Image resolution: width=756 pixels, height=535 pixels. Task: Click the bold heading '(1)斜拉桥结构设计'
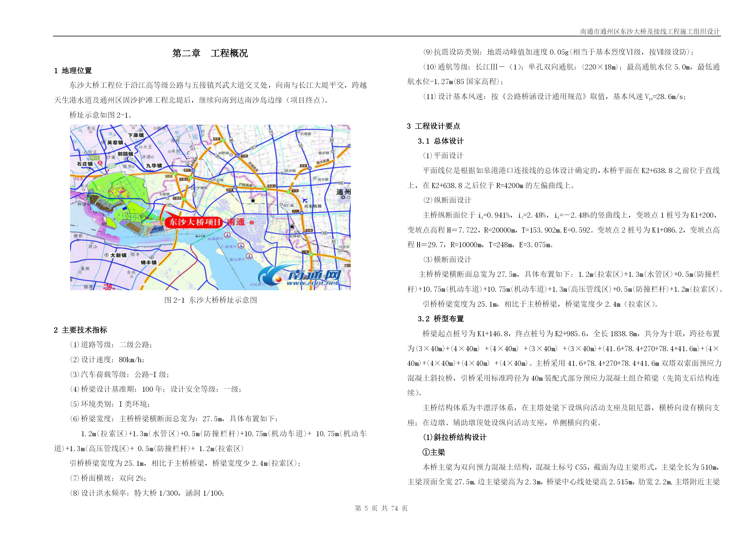pos(455,437)
